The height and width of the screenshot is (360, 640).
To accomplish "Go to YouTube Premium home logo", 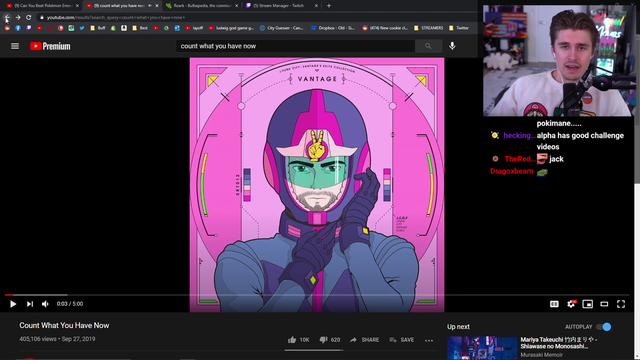I will tap(50, 46).
